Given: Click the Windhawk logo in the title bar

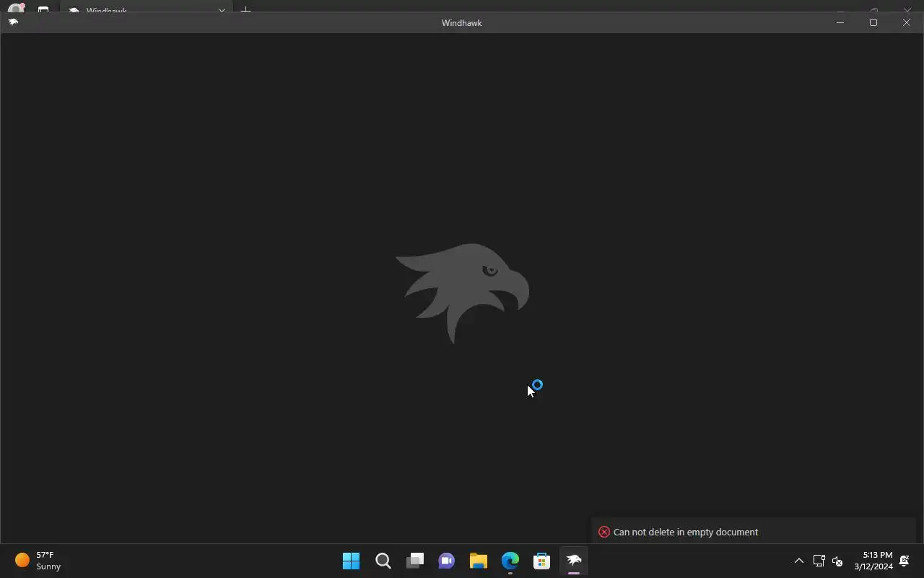Looking at the screenshot, I should tap(13, 22).
